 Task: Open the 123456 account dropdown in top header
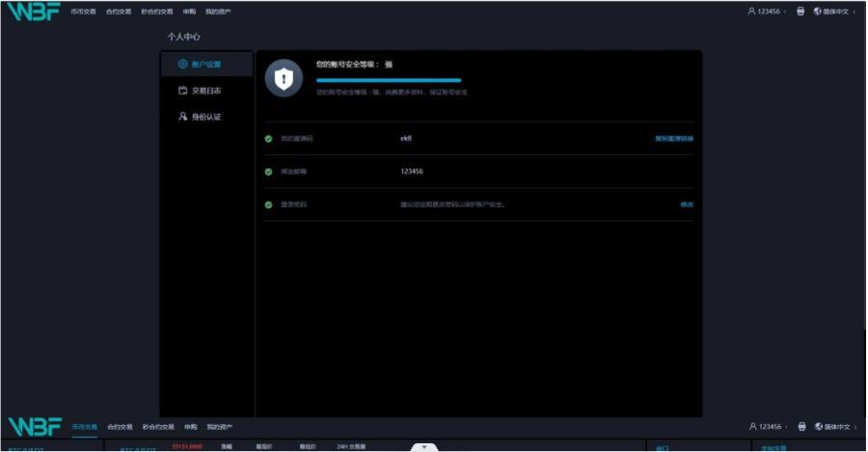tap(772, 12)
